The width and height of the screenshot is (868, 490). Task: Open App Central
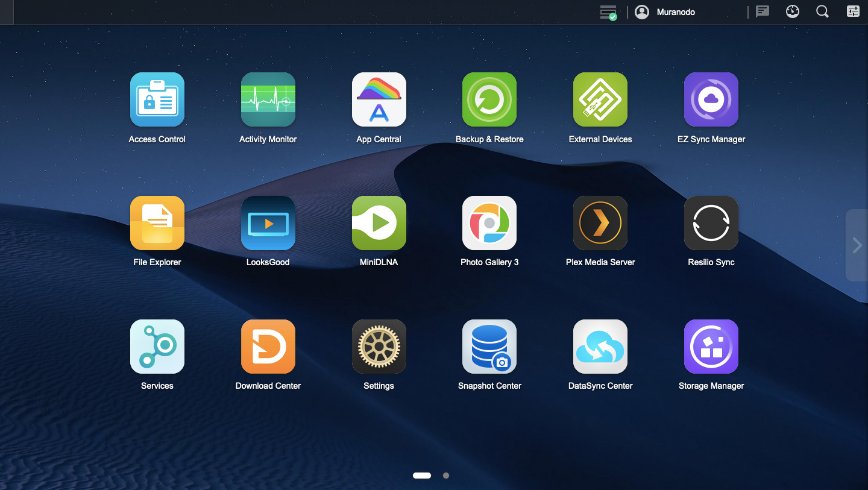pyautogui.click(x=379, y=99)
